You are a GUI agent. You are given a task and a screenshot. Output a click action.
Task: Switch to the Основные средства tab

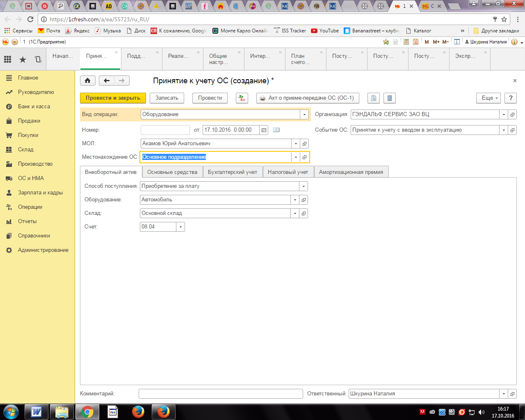pyautogui.click(x=172, y=172)
